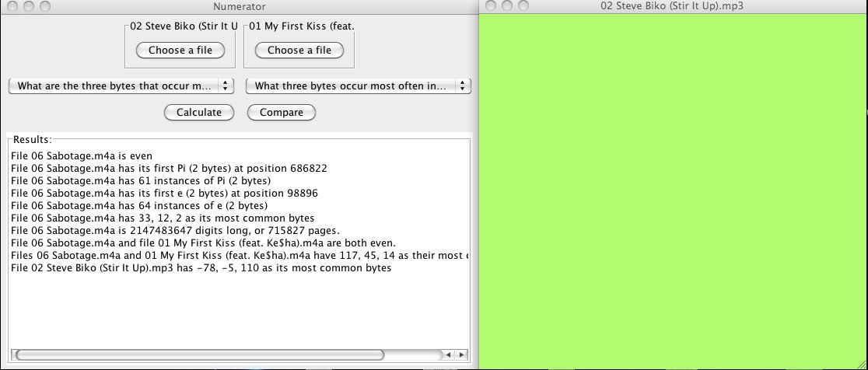Click the result line about first Pi position
This screenshot has width=868, height=370.
[169, 168]
